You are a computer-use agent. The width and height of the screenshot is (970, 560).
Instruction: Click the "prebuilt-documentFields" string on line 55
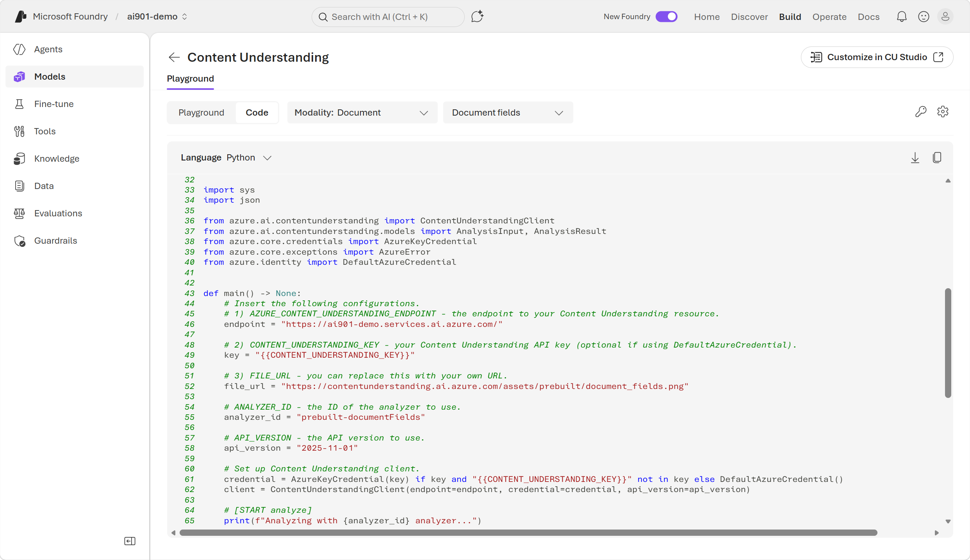point(360,417)
